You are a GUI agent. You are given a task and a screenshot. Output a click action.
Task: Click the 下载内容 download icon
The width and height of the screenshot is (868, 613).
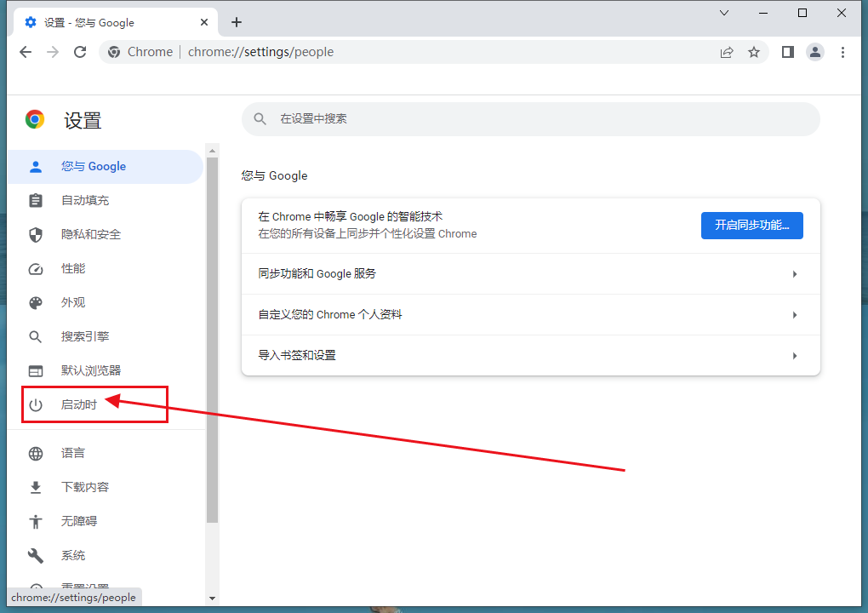point(36,487)
